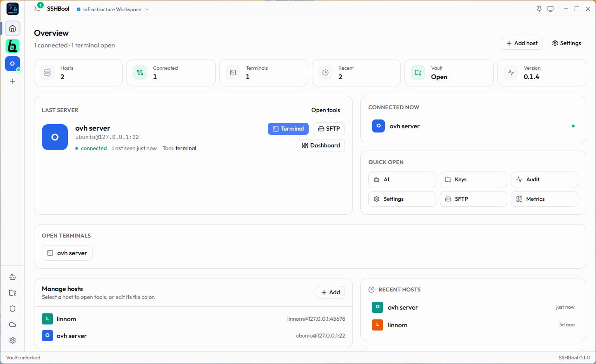Click the Hosts server-stack icon

click(x=47, y=73)
